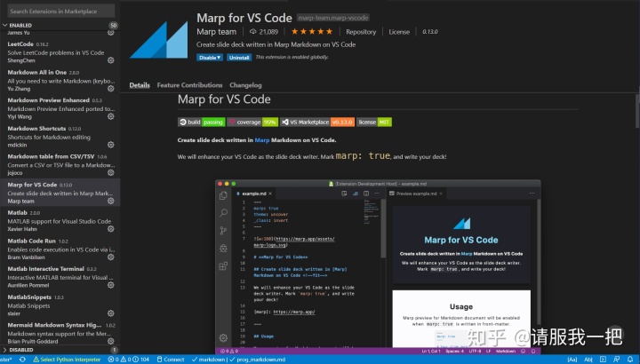Open the gear menu for Markdown Shortcuts
Viewport: 640px width, 364px height.
click(x=110, y=145)
